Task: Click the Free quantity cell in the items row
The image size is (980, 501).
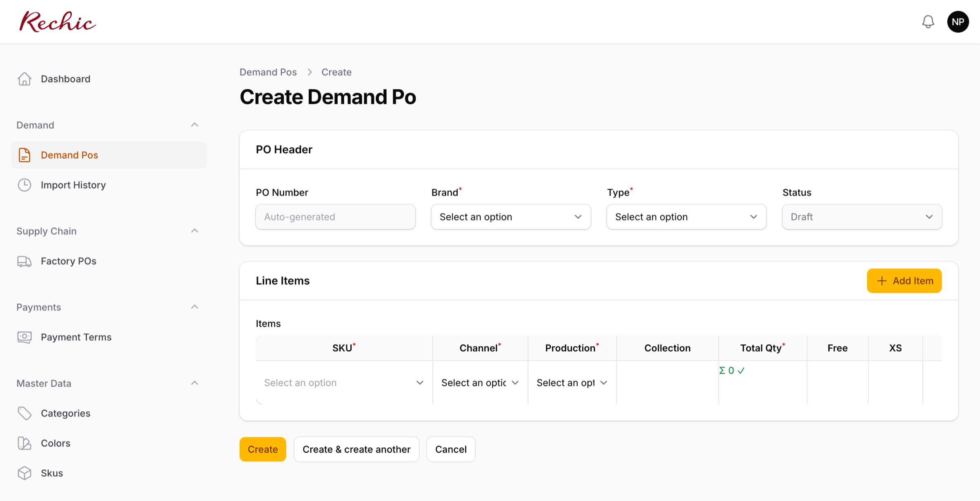Action: [x=837, y=383]
